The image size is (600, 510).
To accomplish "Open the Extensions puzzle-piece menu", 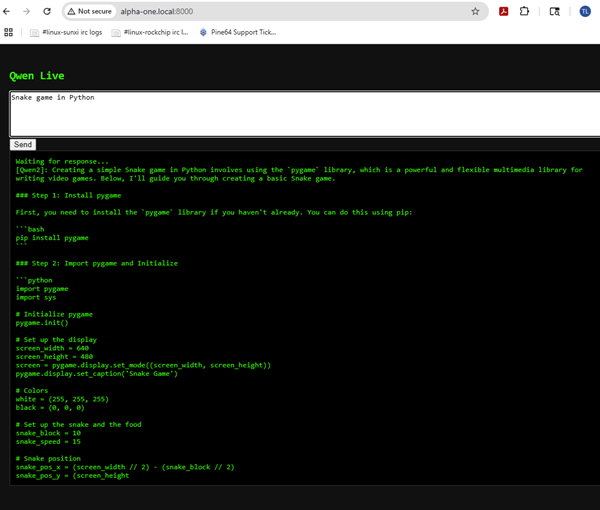I will click(524, 11).
